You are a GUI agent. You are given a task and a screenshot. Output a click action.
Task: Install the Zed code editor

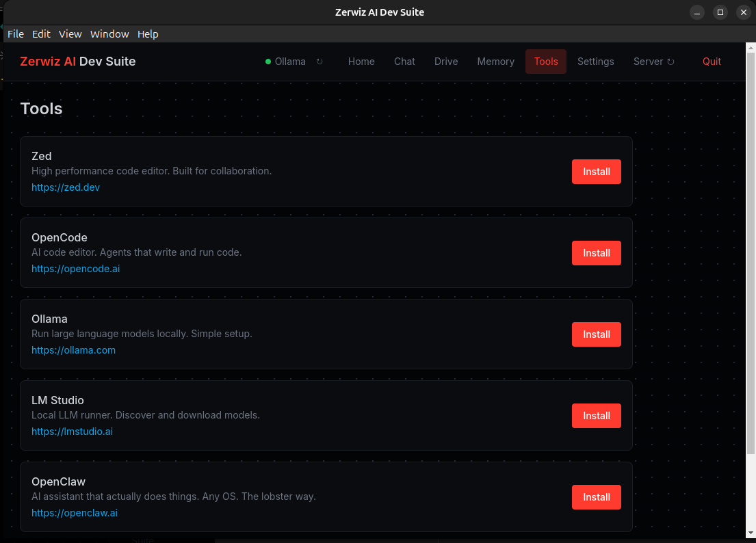coord(596,172)
